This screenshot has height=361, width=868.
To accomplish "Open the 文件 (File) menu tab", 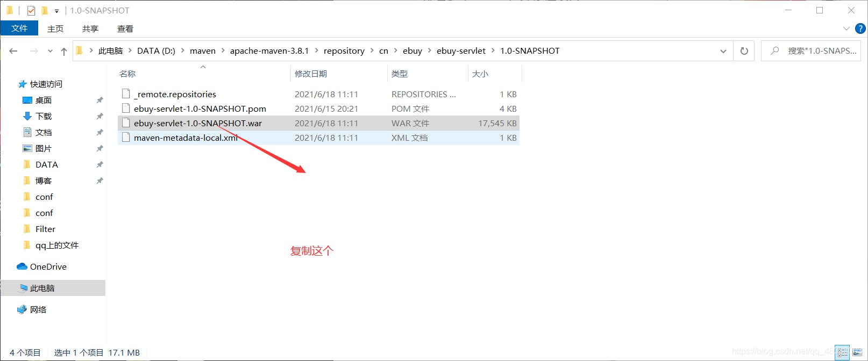I will point(19,28).
